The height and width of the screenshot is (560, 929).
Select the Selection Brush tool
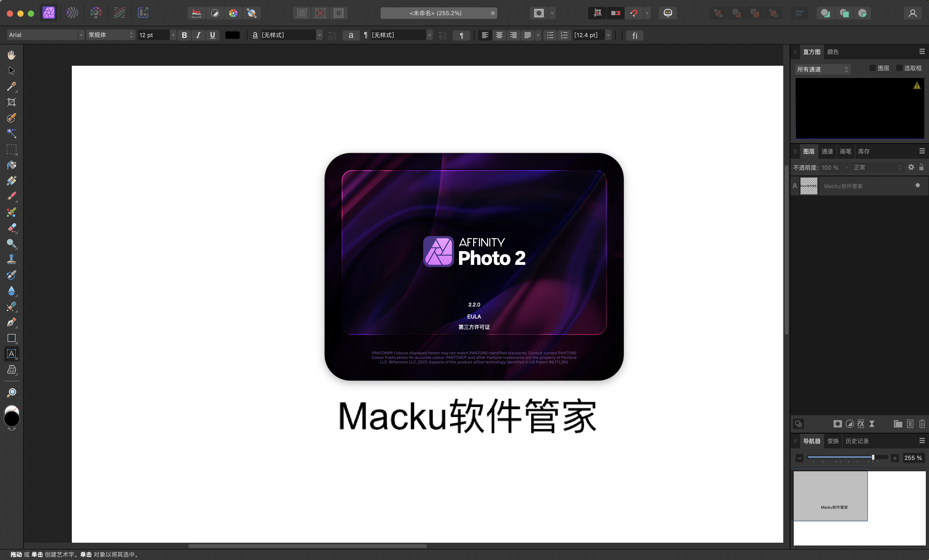[11, 118]
